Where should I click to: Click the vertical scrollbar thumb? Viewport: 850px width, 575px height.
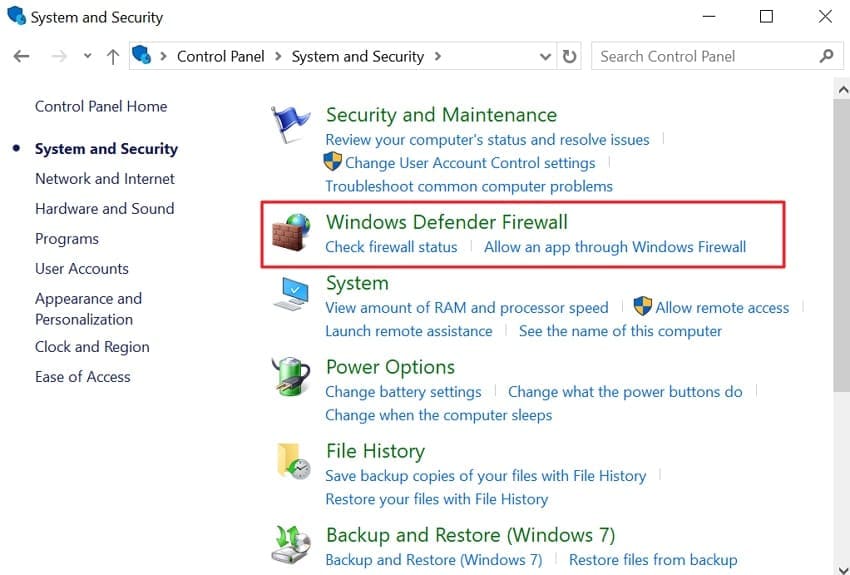pos(842,245)
